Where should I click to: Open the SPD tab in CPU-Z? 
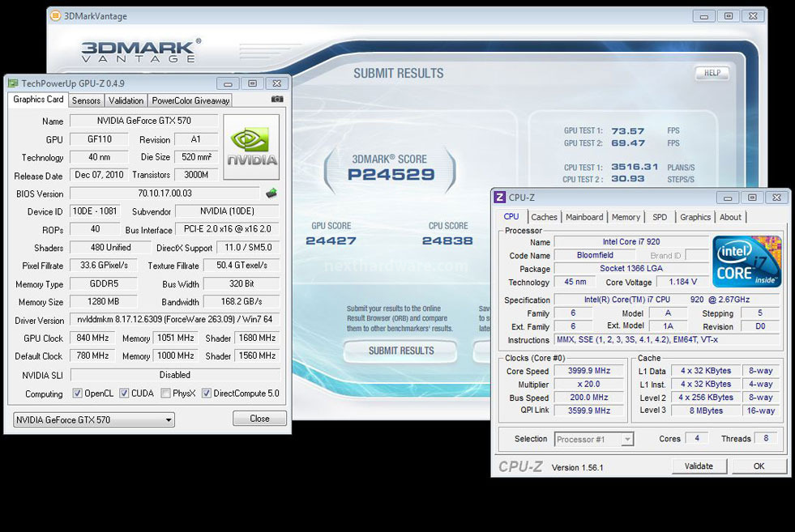(660, 217)
